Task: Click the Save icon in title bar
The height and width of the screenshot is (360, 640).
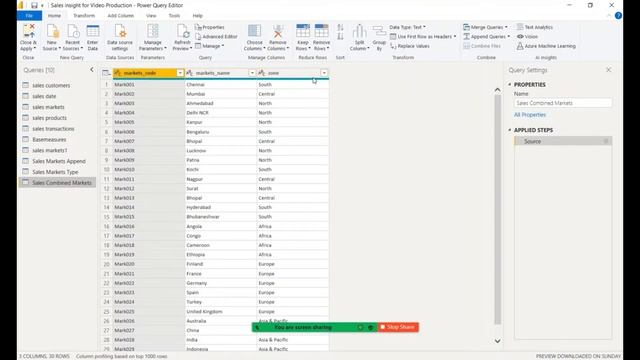Action: (34, 5)
